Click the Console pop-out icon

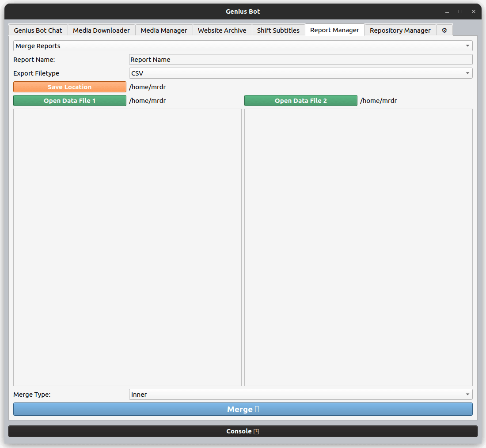pyautogui.click(x=256, y=431)
